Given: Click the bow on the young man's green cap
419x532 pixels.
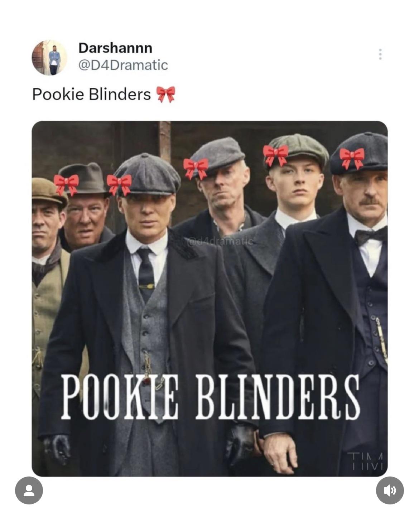Looking at the screenshot, I should coord(276,155).
